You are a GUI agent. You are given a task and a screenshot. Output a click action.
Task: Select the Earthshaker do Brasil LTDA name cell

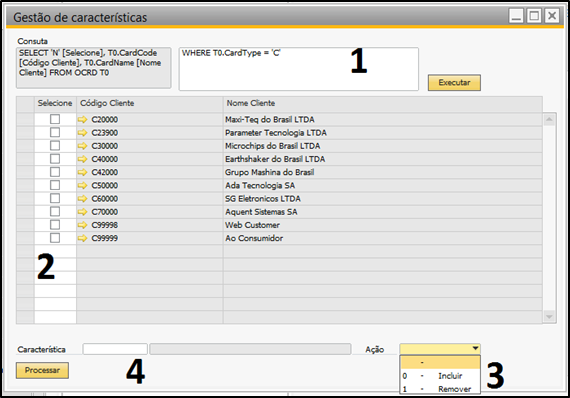pos(382,159)
